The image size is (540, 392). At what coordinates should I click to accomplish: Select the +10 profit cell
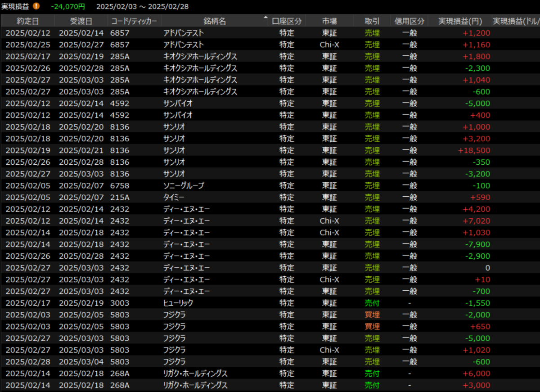[x=482, y=279]
